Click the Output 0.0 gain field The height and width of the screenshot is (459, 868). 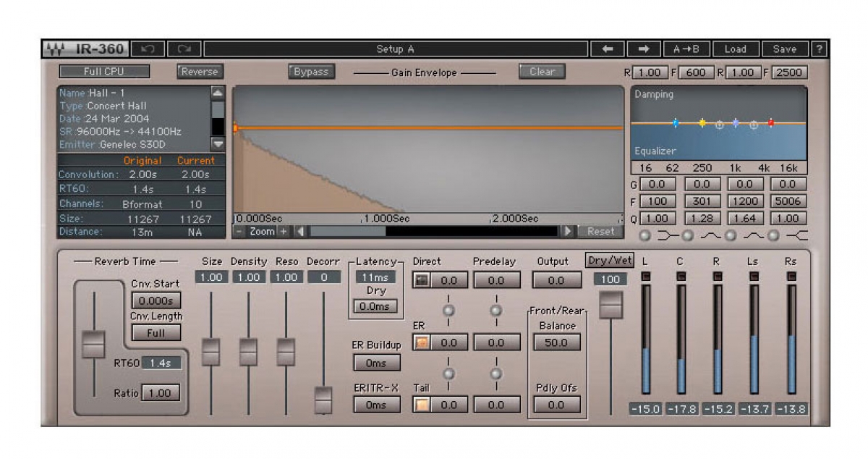coord(556,280)
